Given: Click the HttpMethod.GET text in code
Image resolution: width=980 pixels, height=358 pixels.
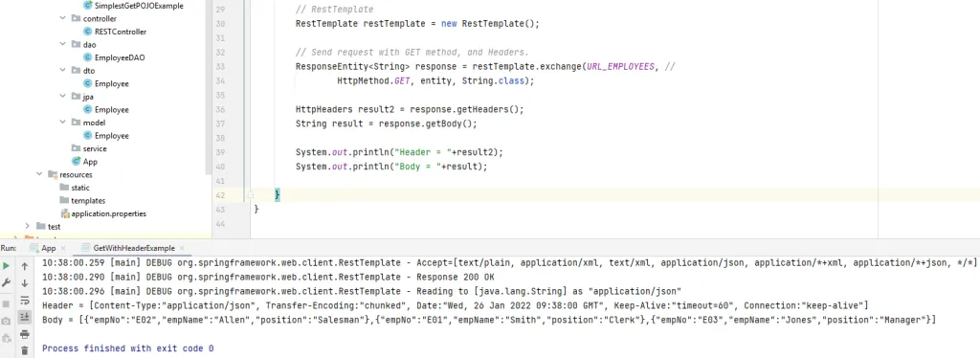Looking at the screenshot, I should 373,80.
